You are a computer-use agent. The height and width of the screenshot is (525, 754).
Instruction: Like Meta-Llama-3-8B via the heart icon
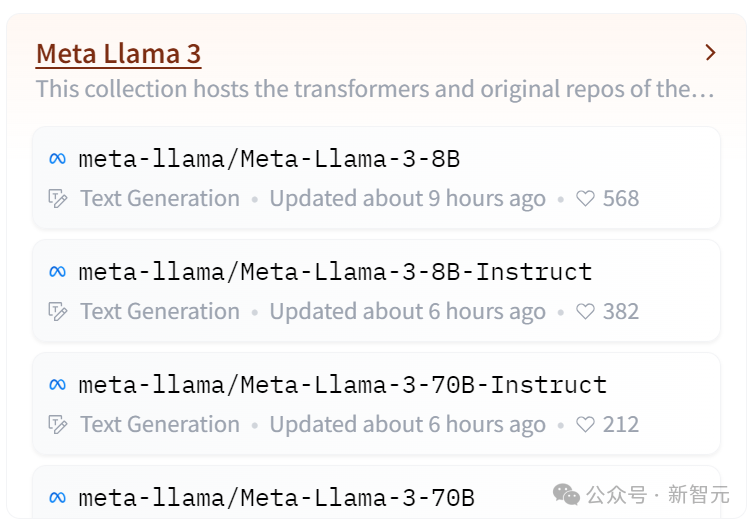586,199
